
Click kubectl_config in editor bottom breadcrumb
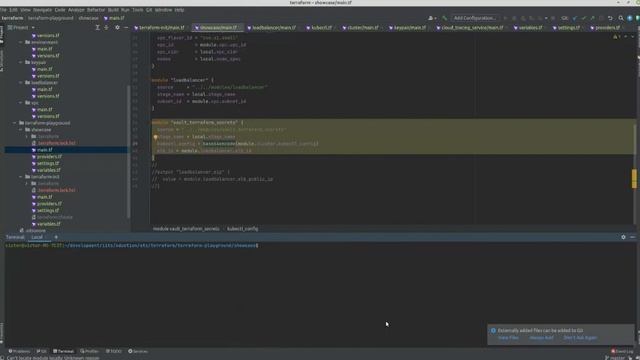[x=242, y=229]
